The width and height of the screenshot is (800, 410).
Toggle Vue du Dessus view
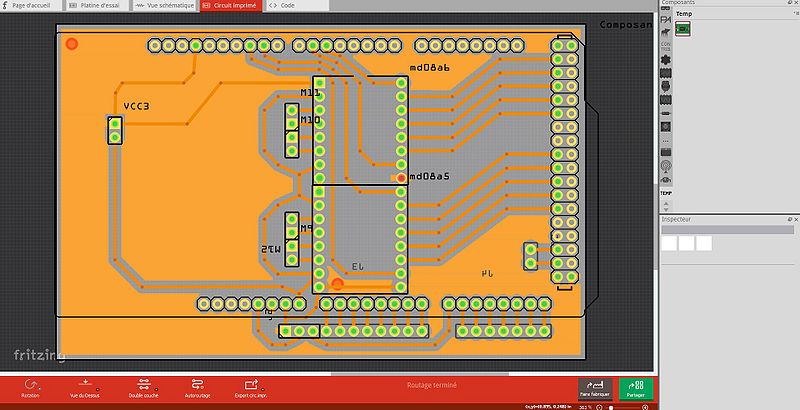tap(84, 384)
